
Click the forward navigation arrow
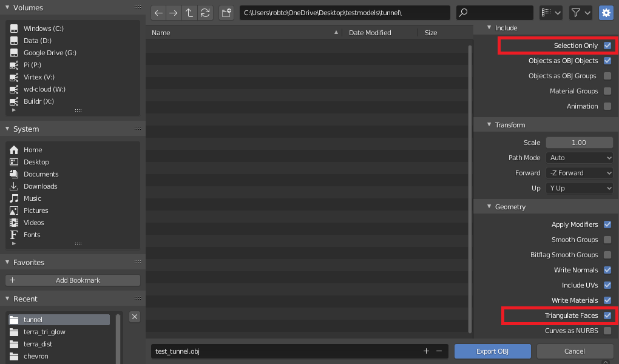174,13
